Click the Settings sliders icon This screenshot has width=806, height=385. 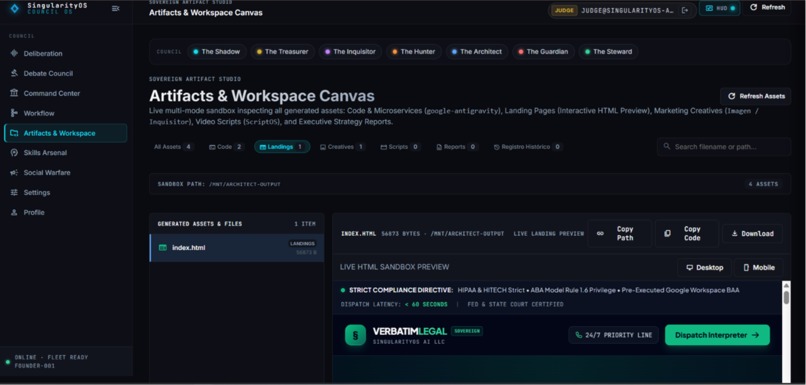14,193
